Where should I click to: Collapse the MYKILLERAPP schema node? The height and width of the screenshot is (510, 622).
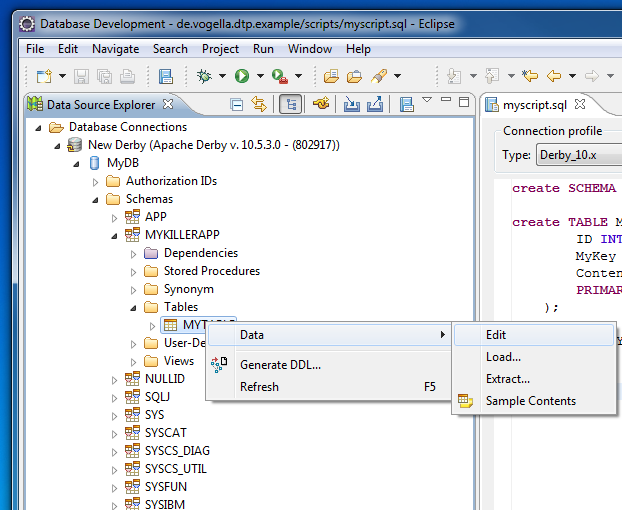click(115, 235)
